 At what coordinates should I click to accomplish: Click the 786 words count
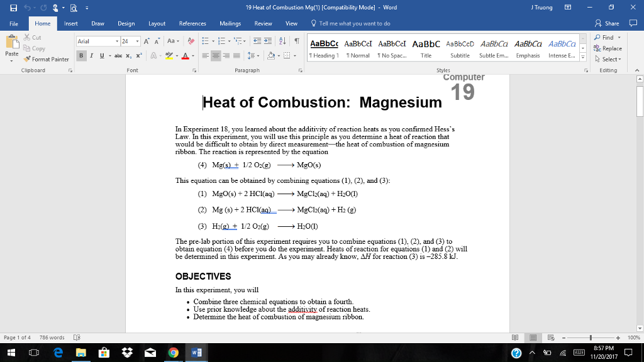[x=52, y=337]
